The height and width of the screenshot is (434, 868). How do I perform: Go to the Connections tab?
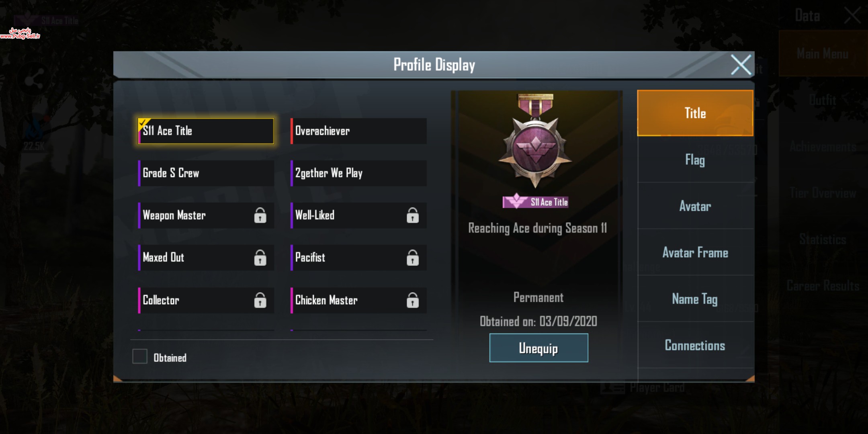(695, 345)
